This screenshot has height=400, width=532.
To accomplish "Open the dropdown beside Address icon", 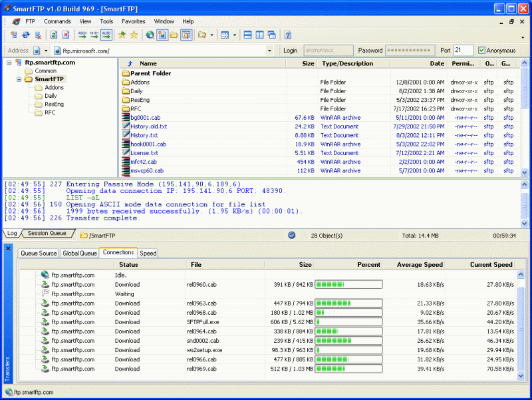I will coord(46,51).
